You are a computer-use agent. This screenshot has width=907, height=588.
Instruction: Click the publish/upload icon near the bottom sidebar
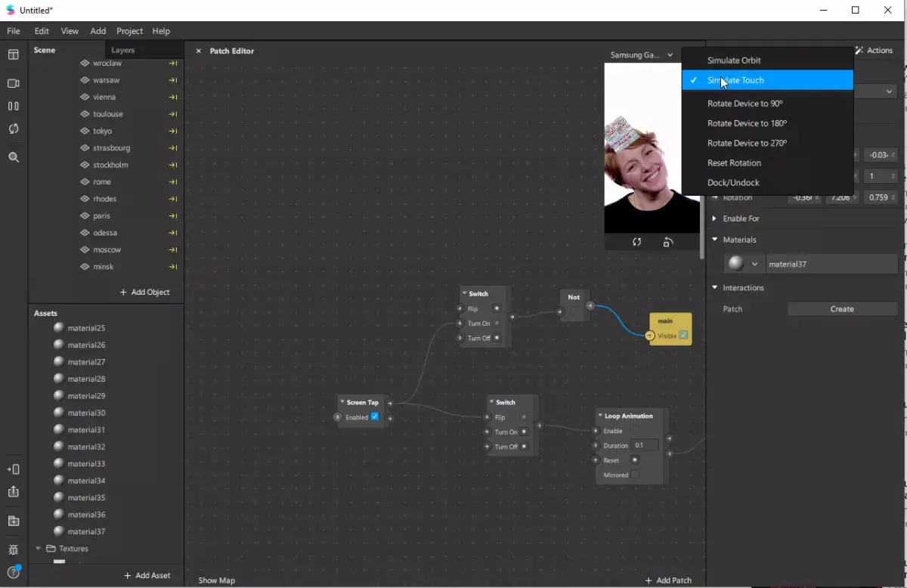tap(13, 492)
